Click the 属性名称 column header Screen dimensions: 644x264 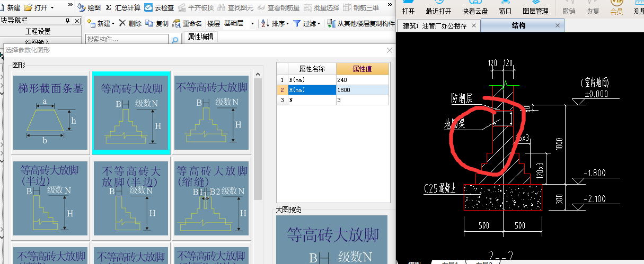312,69
